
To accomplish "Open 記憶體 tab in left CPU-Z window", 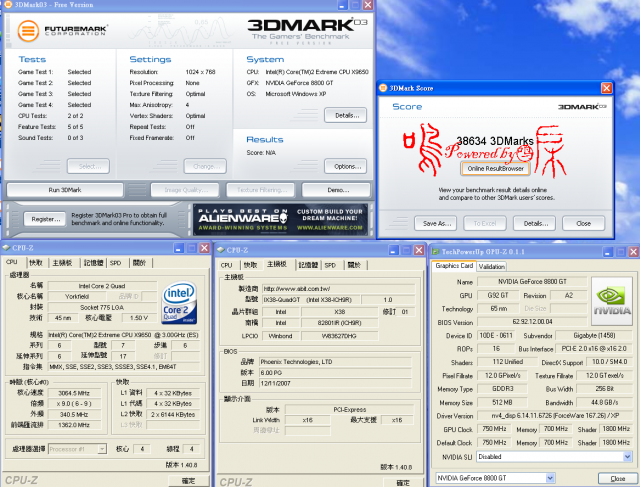I will pyautogui.click(x=93, y=263).
